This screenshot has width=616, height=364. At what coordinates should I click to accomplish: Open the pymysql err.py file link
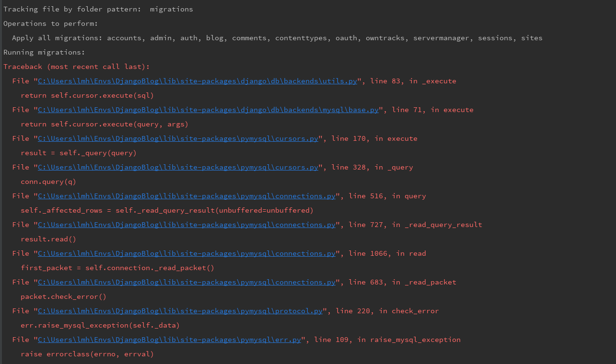pyautogui.click(x=170, y=340)
